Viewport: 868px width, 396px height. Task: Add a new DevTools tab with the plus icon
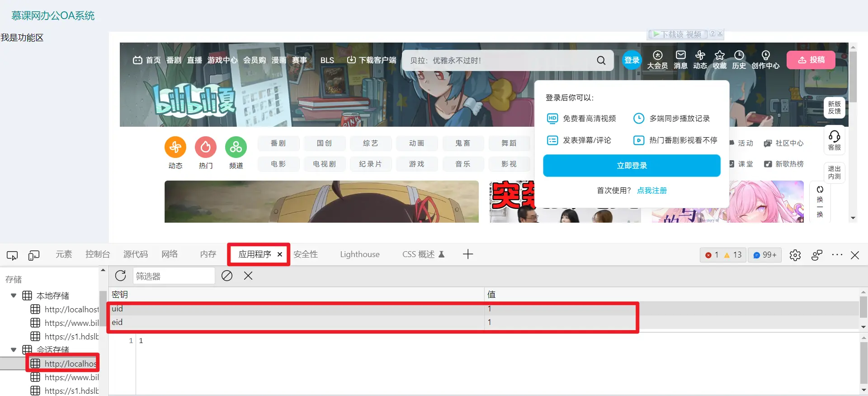pyautogui.click(x=468, y=254)
